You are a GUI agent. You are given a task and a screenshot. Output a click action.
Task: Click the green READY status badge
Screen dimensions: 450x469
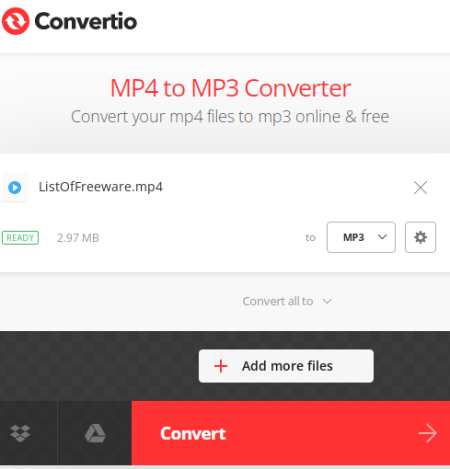click(x=20, y=238)
